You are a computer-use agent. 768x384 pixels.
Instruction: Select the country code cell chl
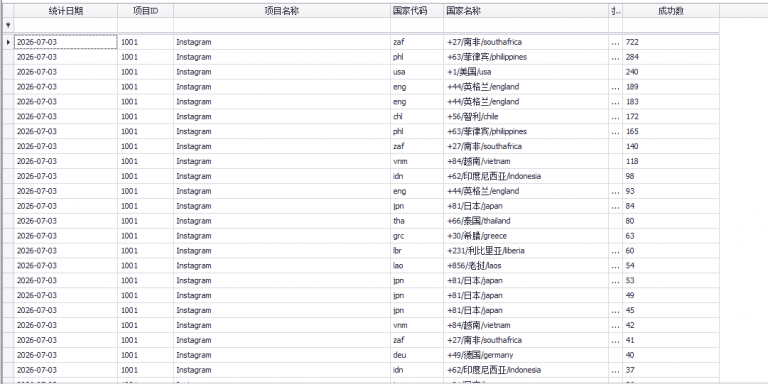(417, 117)
